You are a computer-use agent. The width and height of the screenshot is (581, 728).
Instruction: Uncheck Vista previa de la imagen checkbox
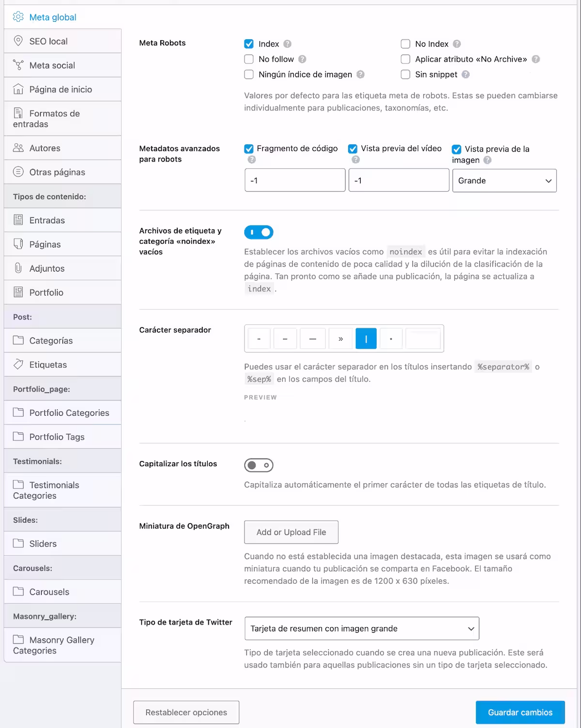457,149
